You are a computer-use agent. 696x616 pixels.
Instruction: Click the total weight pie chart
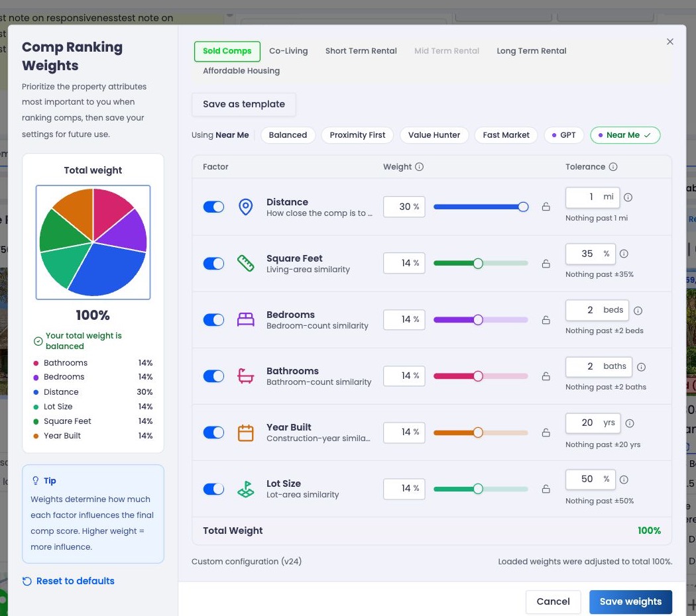(93, 242)
